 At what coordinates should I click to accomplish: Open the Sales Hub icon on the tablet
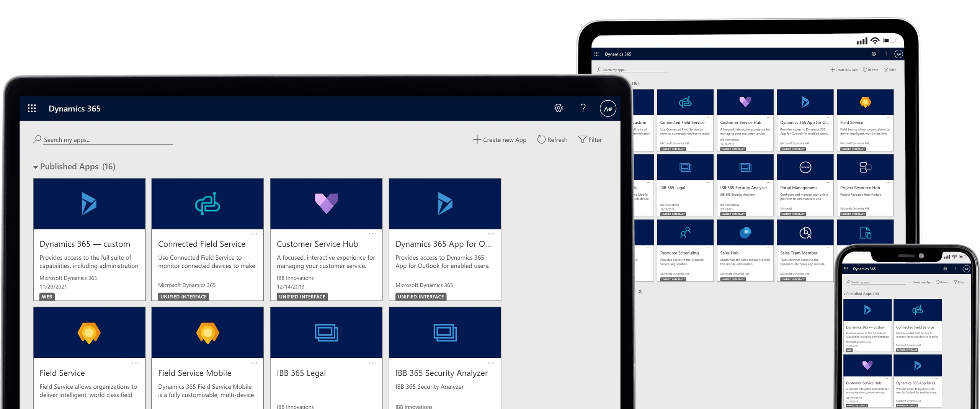[745, 232]
